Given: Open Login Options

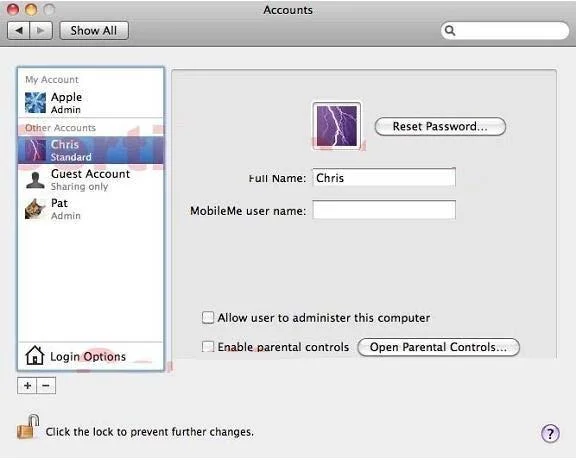Looking at the screenshot, I should [91, 356].
